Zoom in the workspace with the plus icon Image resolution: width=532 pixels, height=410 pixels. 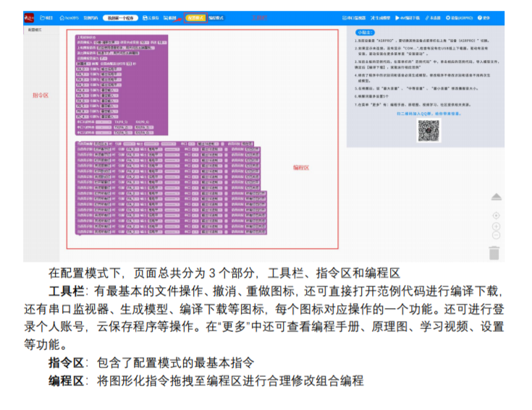(x=496, y=226)
